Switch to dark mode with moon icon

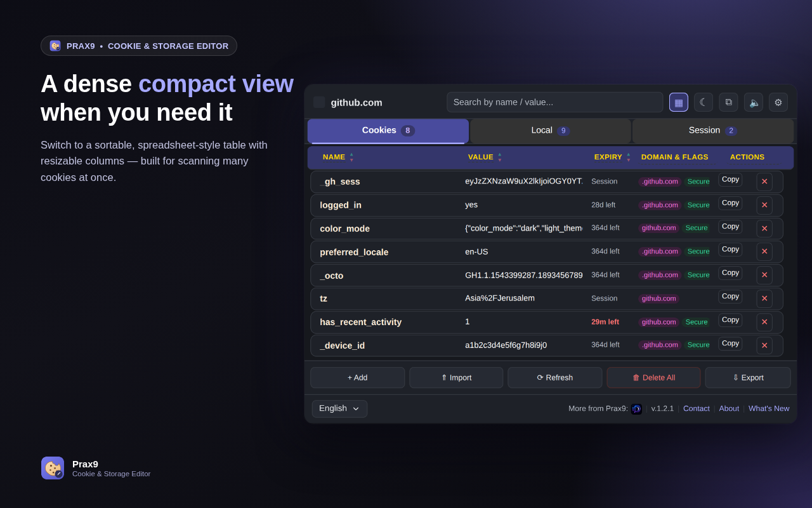[704, 102]
